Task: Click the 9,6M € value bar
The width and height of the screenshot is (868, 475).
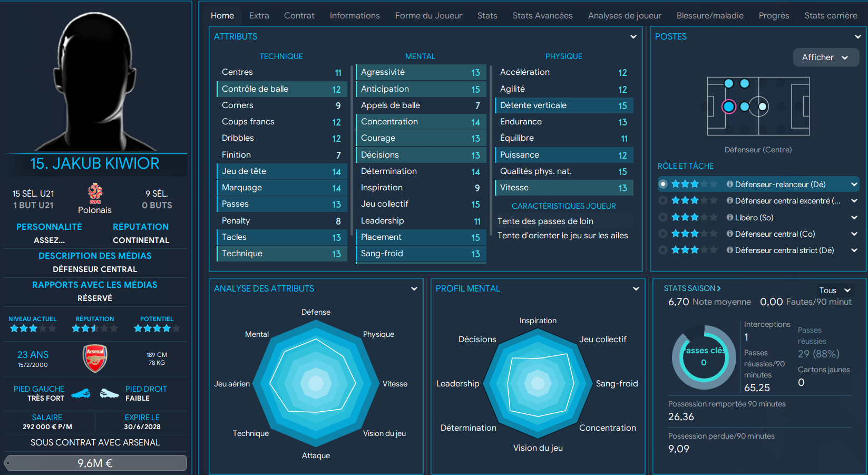Action: point(95,463)
